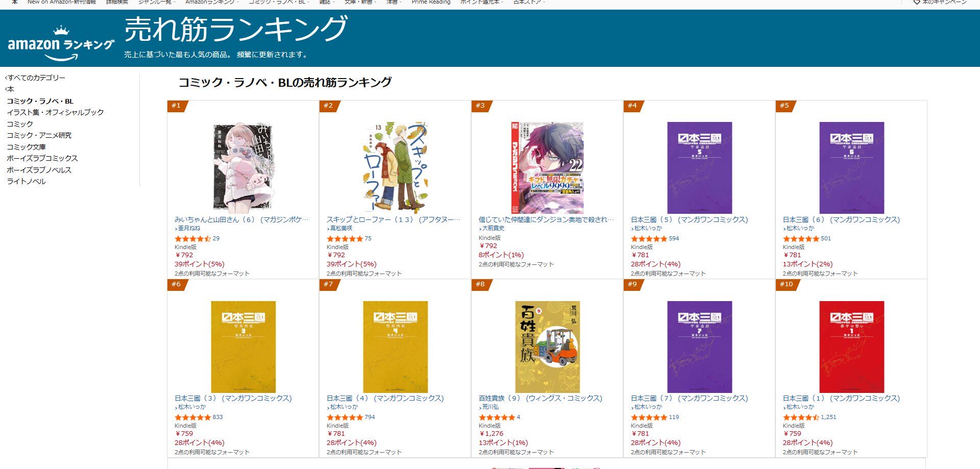Screen dimensions: 980x469
Task: Open the star rating of スキップとローファー (13)
Action: coord(345,238)
